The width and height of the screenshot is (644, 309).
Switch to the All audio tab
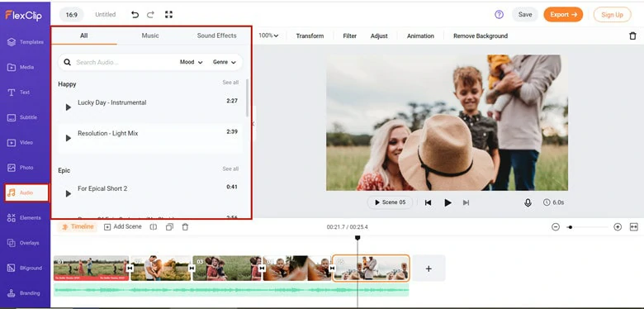(x=83, y=36)
